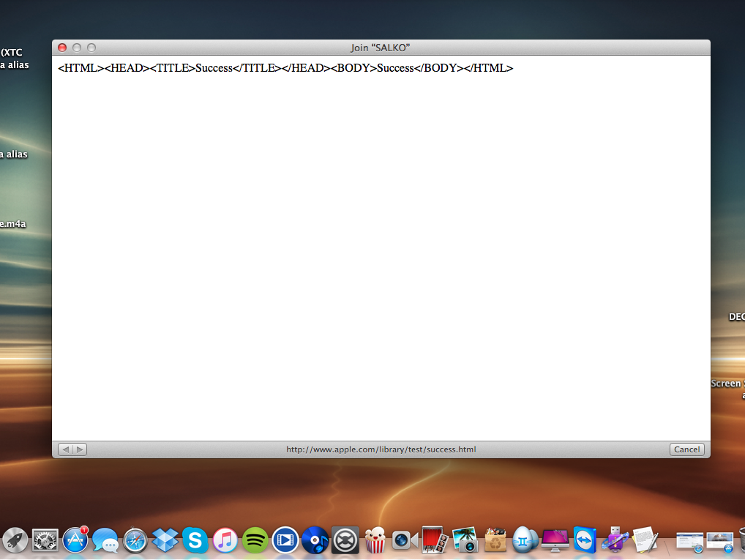The image size is (745, 560).
Task: Cancel the Join SALKO dialog
Action: click(686, 449)
